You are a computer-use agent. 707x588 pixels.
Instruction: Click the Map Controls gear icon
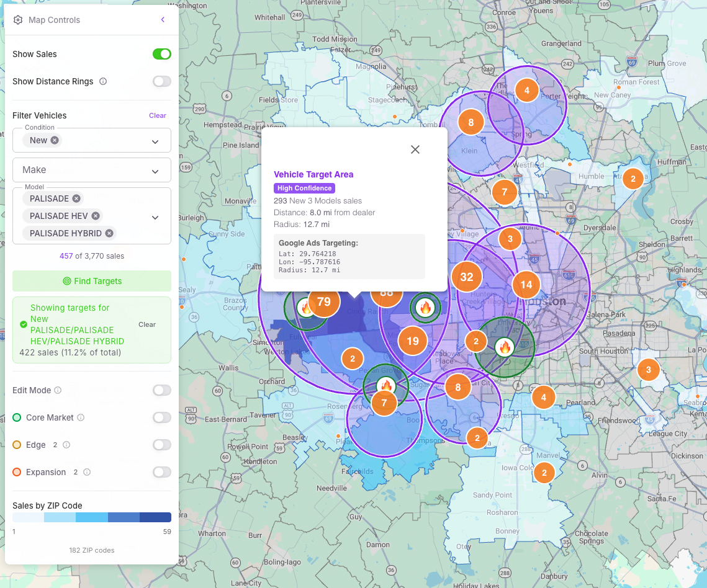[19, 19]
